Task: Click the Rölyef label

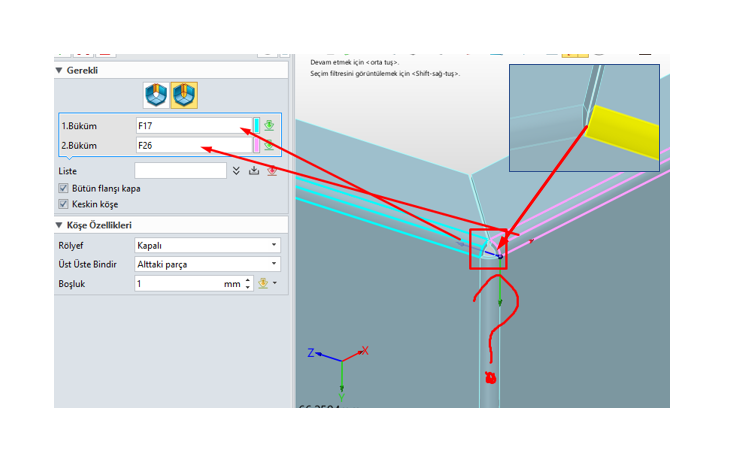Action: pos(71,245)
